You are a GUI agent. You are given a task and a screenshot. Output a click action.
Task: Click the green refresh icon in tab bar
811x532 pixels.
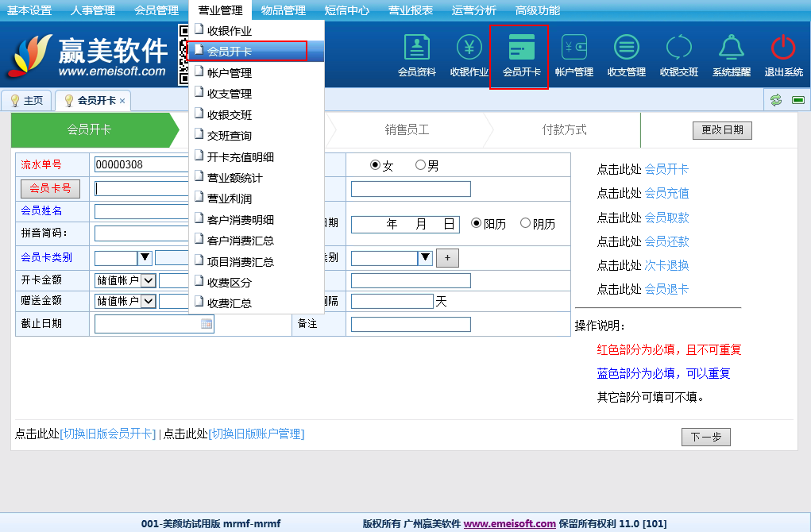776,100
